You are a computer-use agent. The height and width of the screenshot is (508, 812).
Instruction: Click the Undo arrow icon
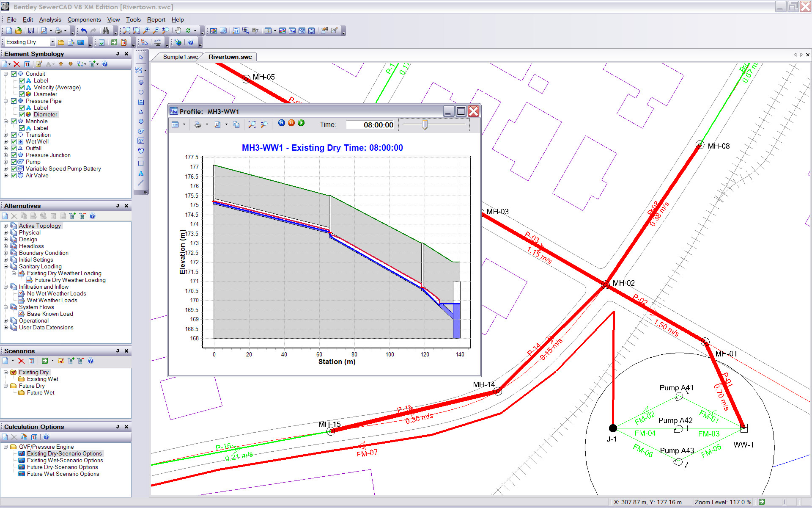84,30
